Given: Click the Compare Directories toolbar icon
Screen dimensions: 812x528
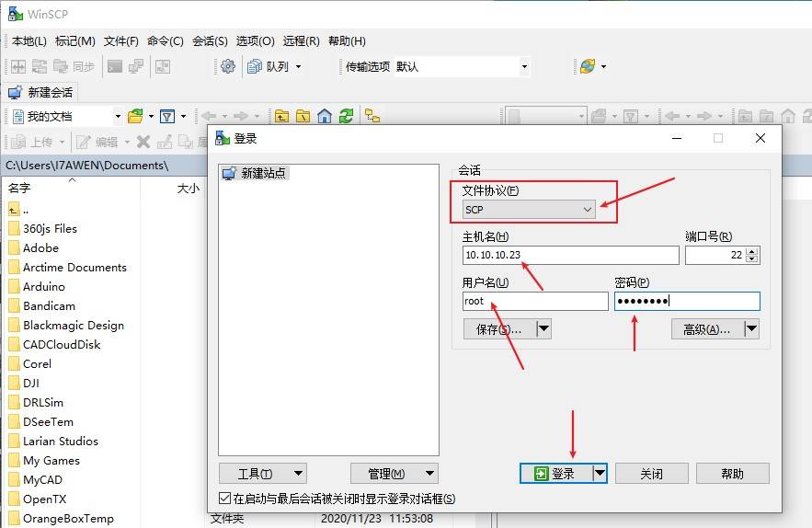Looking at the screenshot, I should click(x=18, y=66).
